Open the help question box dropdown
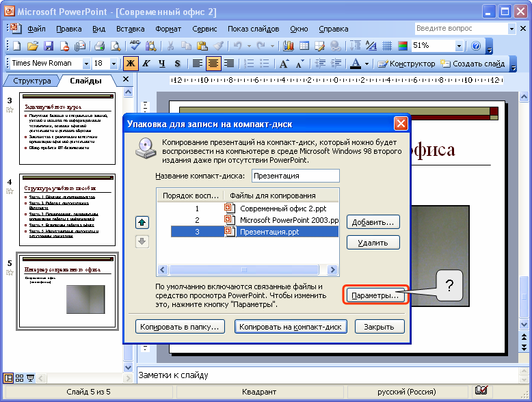532x402 pixels. click(511, 29)
